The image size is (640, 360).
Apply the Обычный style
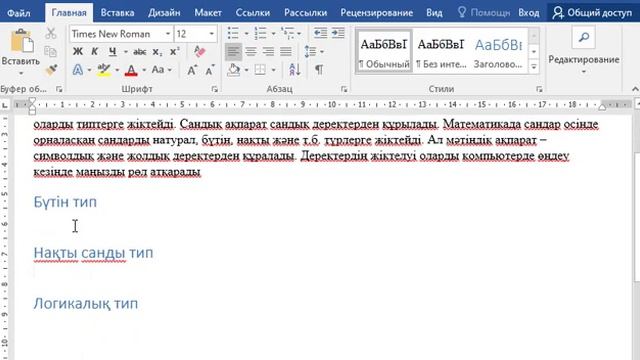click(x=384, y=51)
